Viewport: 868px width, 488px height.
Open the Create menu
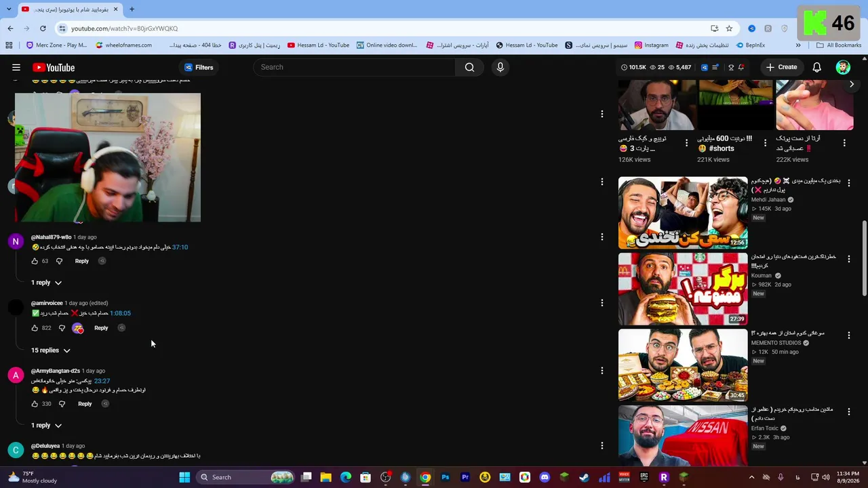781,67
